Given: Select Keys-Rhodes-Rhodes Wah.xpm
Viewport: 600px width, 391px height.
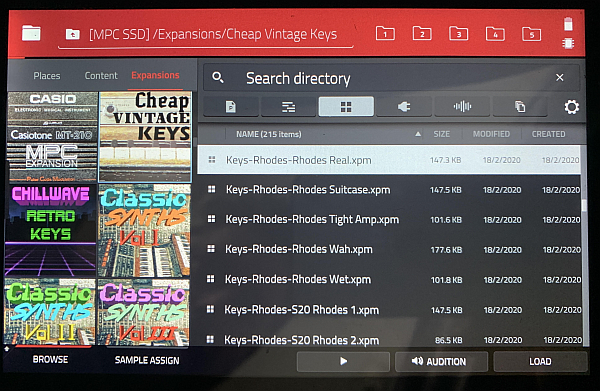Looking at the screenshot, I should [389, 249].
